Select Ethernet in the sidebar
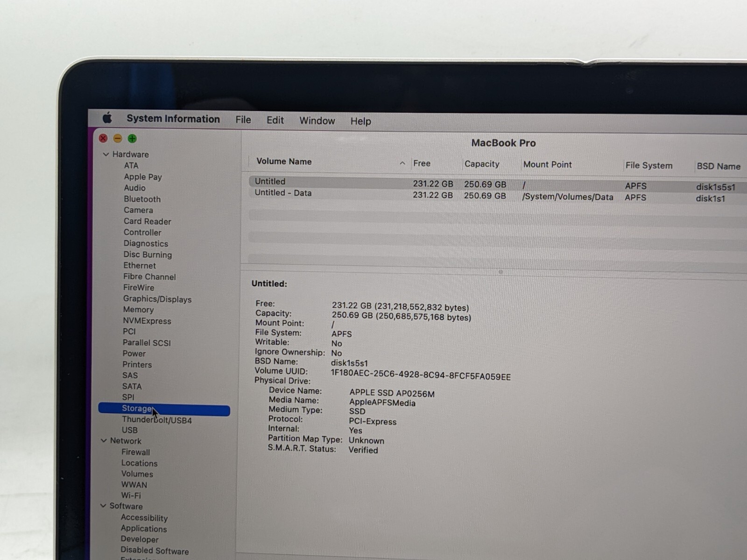Image resolution: width=747 pixels, height=560 pixels. [140, 266]
